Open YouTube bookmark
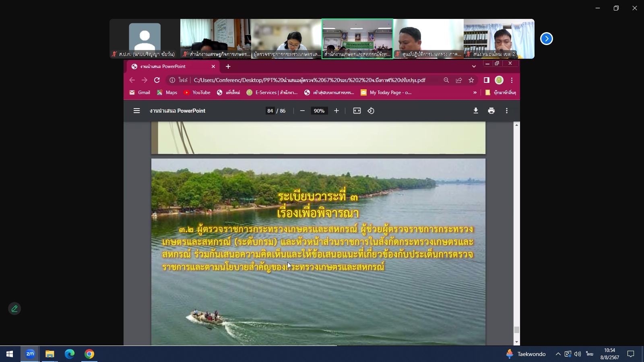This screenshot has height=362, width=644. pos(197,93)
